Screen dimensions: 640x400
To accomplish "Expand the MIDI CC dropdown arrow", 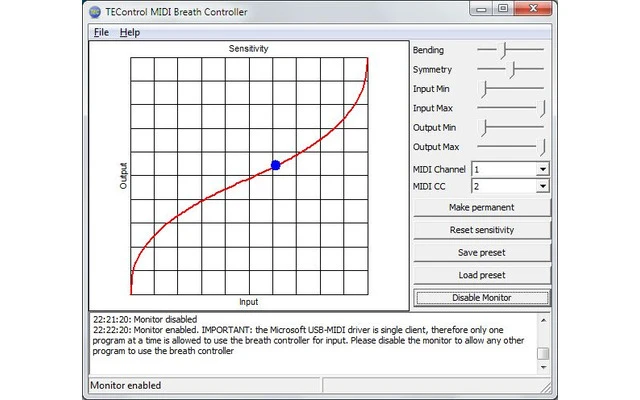I will tap(542, 186).
